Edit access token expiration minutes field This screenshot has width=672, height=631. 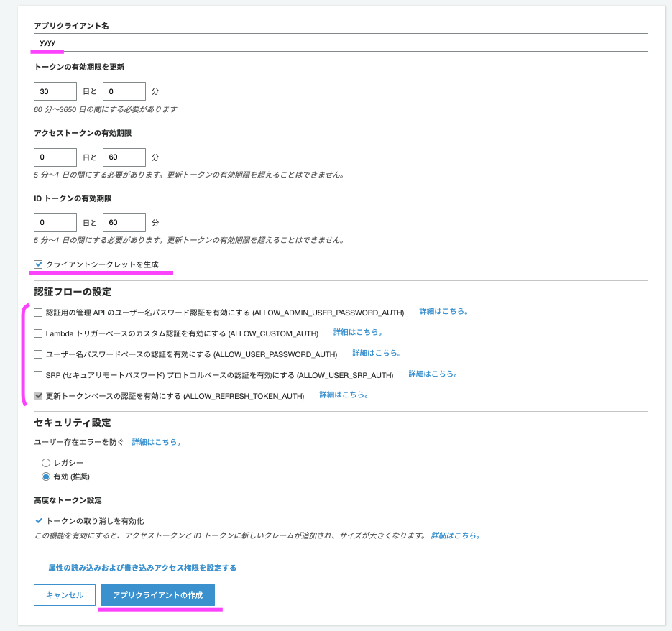coord(124,157)
